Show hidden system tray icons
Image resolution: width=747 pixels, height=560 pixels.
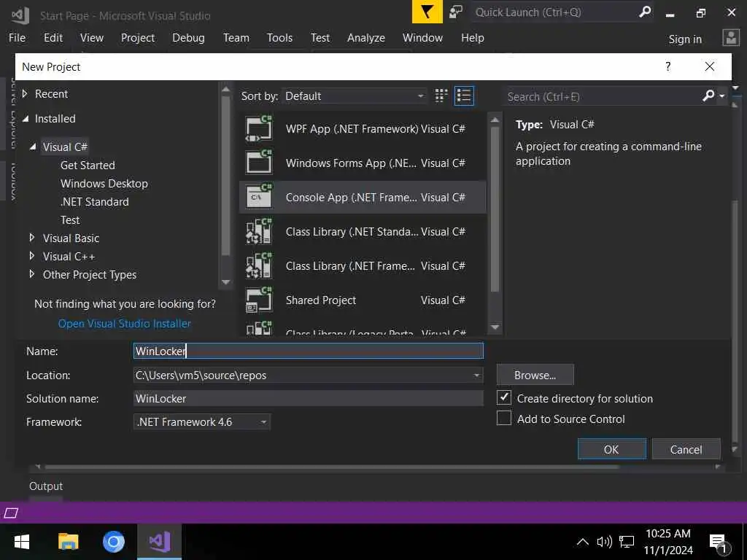click(x=582, y=542)
